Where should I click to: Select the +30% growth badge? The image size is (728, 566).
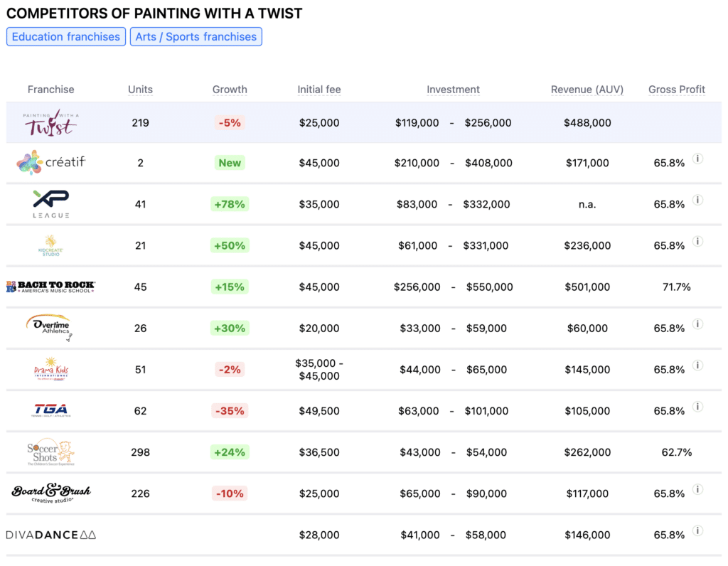(x=230, y=328)
